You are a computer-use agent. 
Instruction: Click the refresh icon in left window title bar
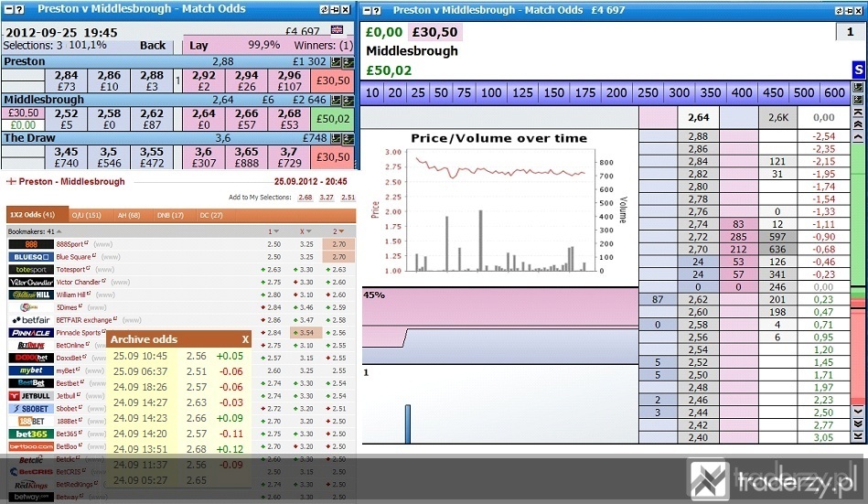(325, 9)
